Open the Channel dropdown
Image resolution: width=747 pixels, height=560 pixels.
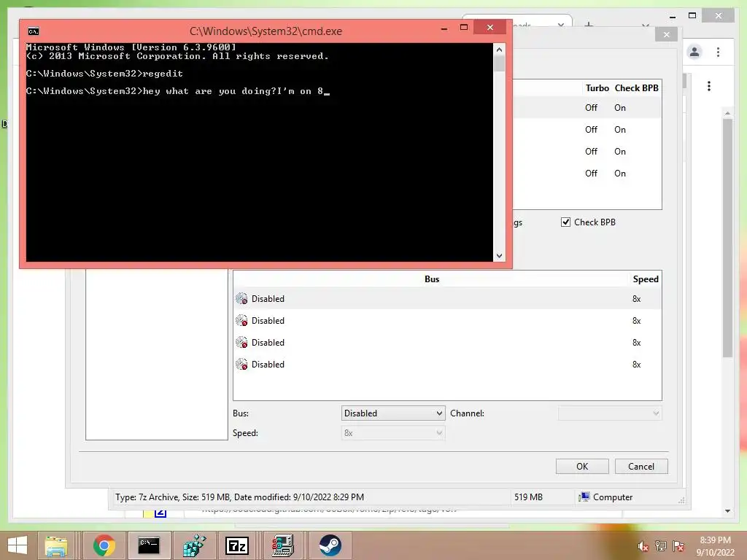pos(610,413)
